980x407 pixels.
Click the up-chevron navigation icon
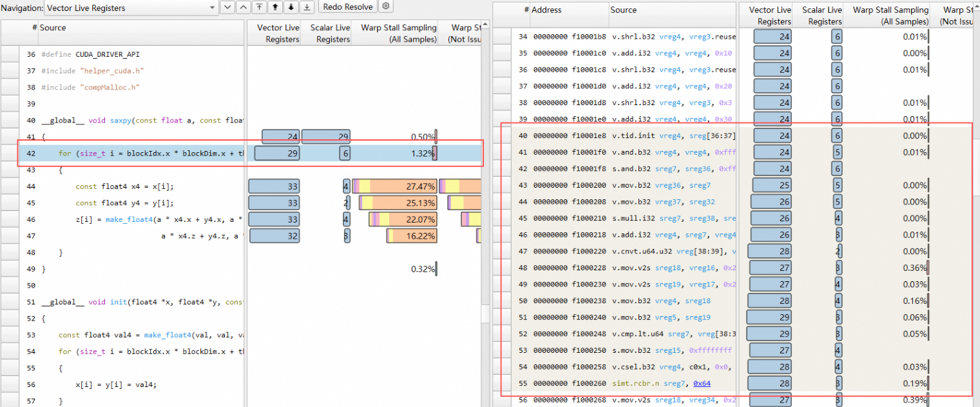pyautogui.click(x=243, y=7)
